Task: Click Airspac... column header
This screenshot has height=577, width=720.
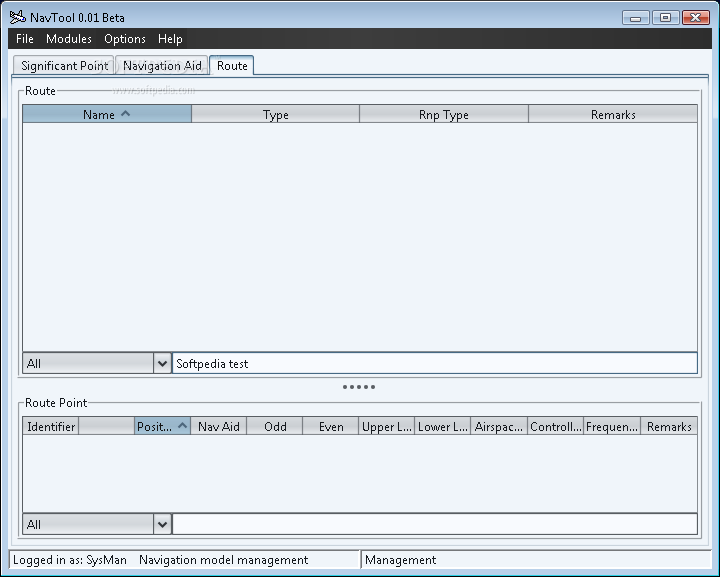Action: [499, 426]
